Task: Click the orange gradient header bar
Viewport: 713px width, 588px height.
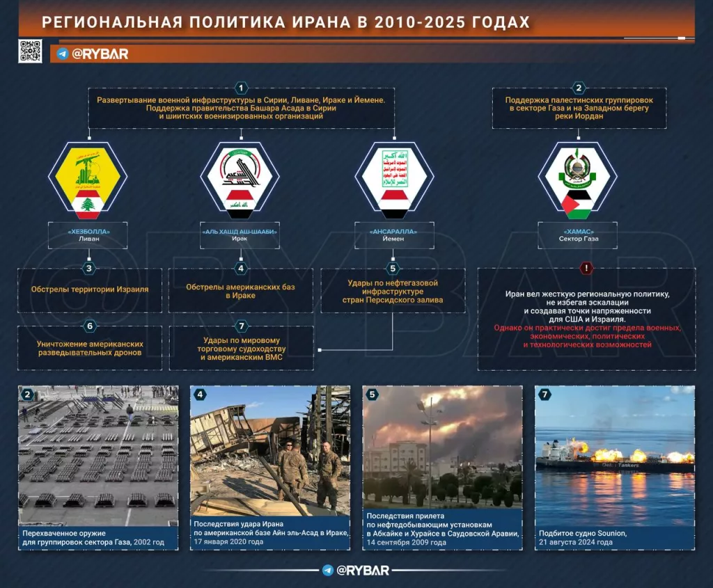Action: coord(356,22)
